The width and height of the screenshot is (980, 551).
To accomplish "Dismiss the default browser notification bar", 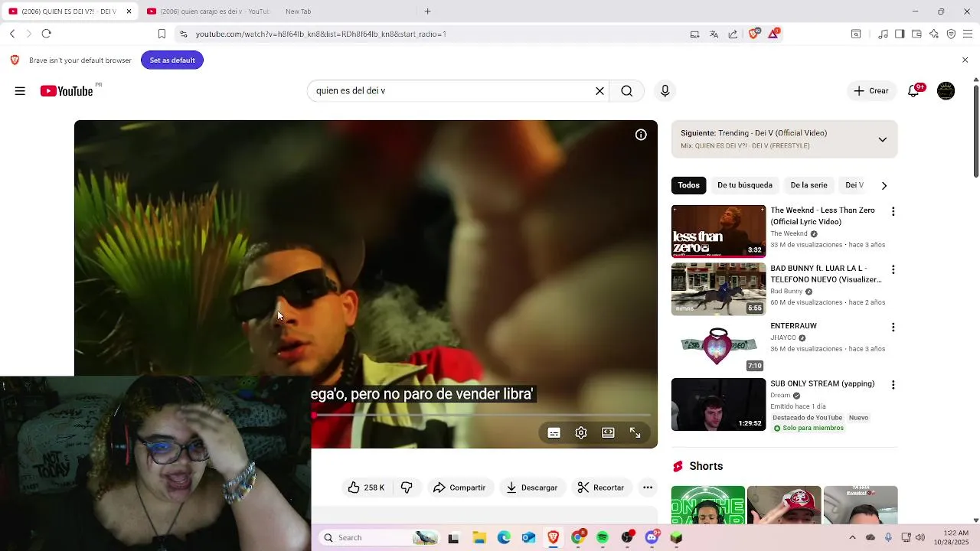I will [965, 60].
